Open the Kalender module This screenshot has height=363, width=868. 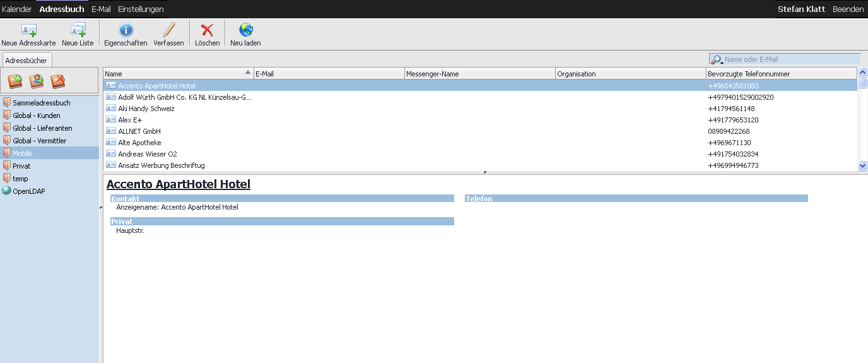click(x=17, y=9)
